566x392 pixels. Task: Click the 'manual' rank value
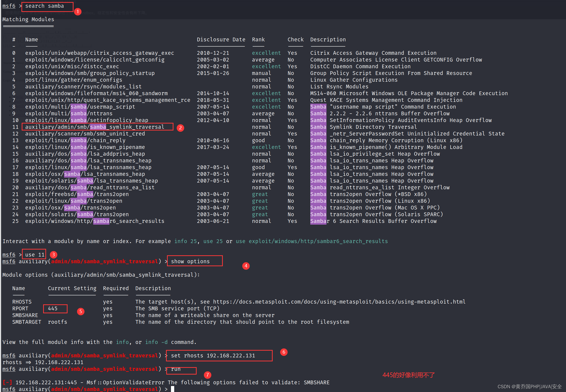tap(261, 73)
